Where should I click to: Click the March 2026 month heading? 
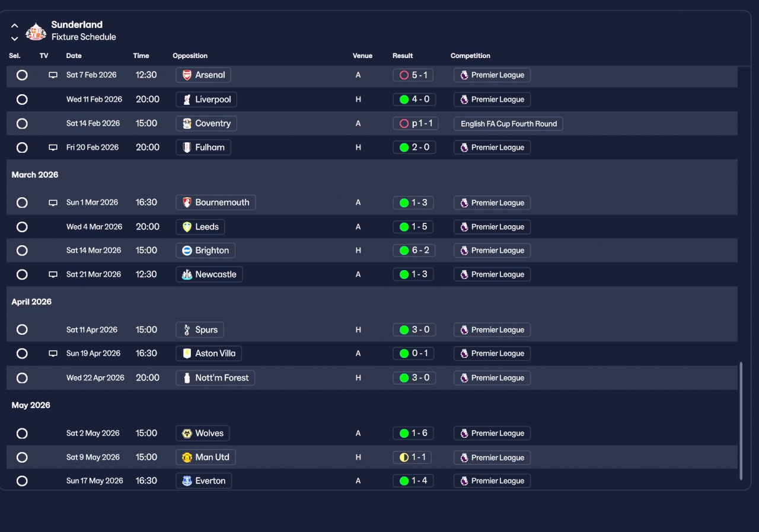[x=35, y=175]
